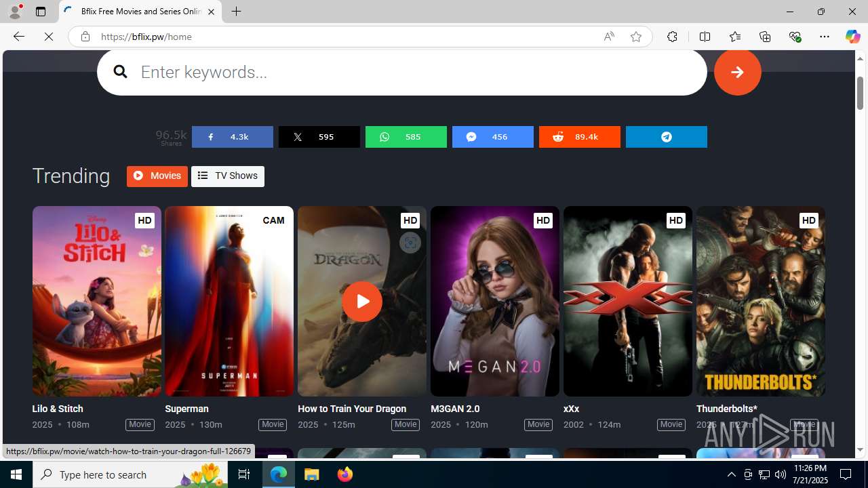Open a new browser tab
The image size is (868, 488).
pyautogui.click(x=236, y=12)
